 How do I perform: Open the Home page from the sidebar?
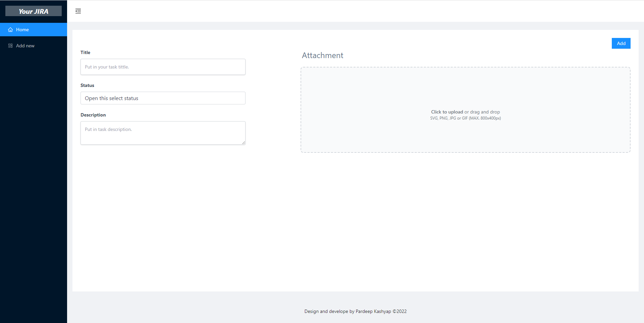[x=22, y=30]
